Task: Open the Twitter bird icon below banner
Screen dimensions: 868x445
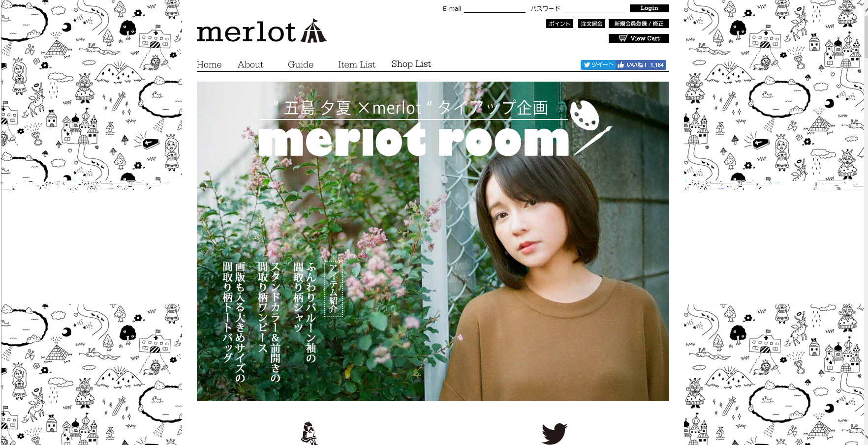Action: (x=555, y=433)
